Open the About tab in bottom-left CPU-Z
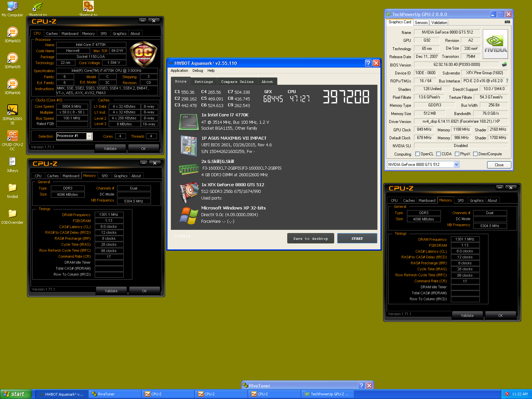Viewport: 532px width, 399px height. (136, 176)
